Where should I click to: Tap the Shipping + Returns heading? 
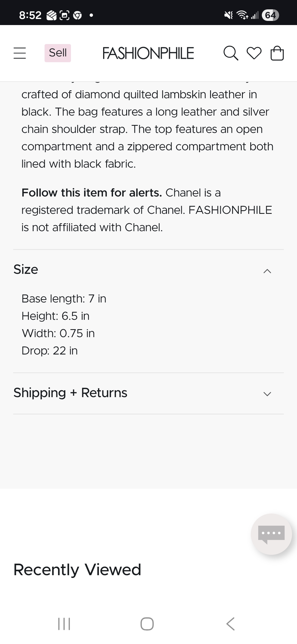[x=70, y=393]
